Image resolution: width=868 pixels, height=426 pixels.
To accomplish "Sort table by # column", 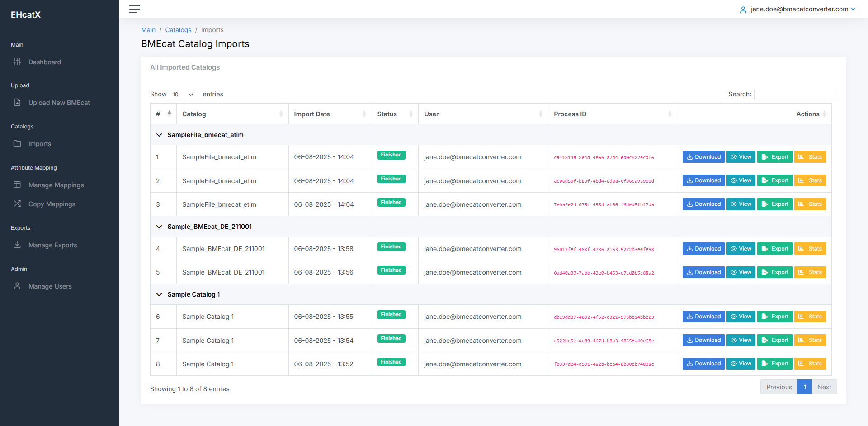I will pyautogui.click(x=163, y=114).
